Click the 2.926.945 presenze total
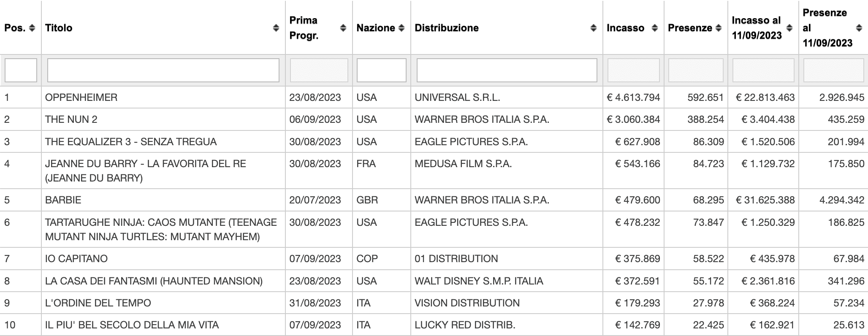The height and width of the screenshot is (336, 868). tap(842, 98)
